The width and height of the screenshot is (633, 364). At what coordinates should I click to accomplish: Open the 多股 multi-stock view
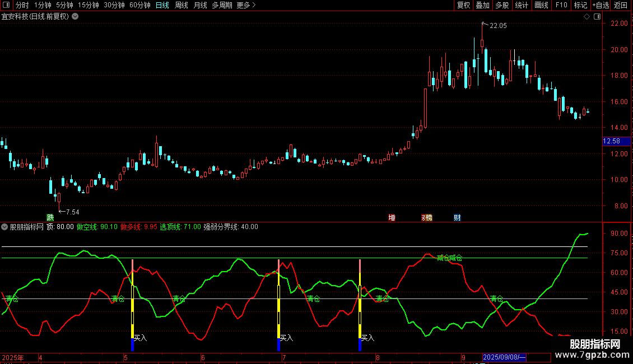502,5
